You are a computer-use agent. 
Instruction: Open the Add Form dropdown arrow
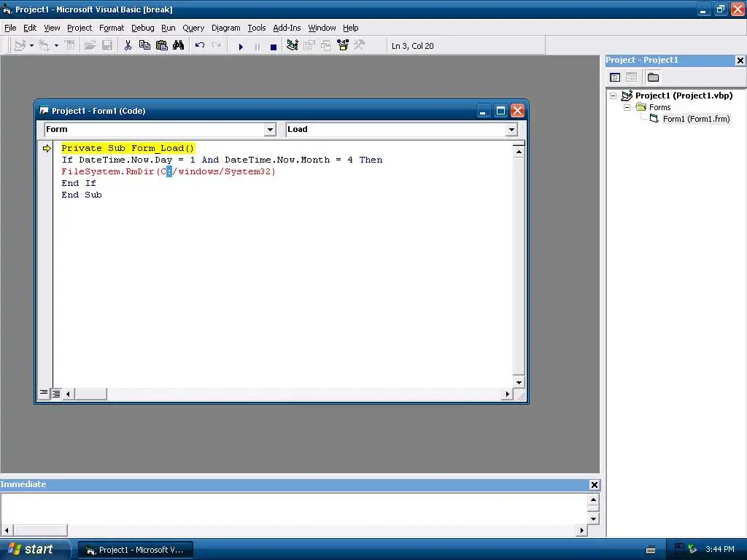coord(56,46)
